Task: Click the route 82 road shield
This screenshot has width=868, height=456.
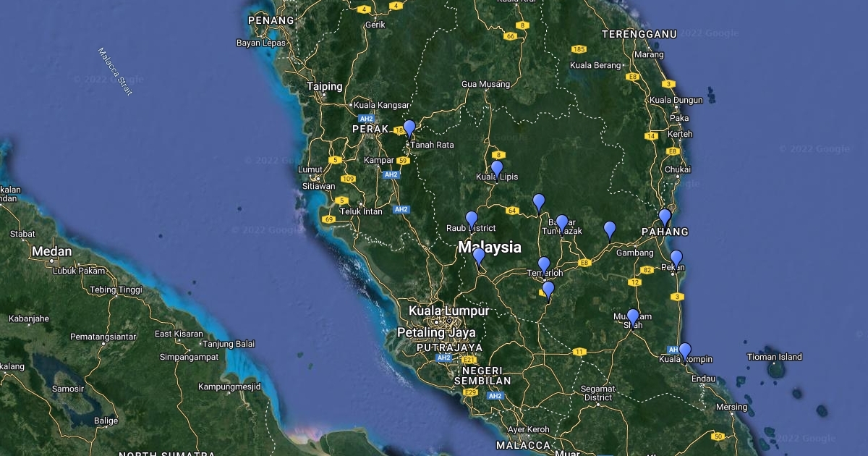Action: [x=647, y=270]
